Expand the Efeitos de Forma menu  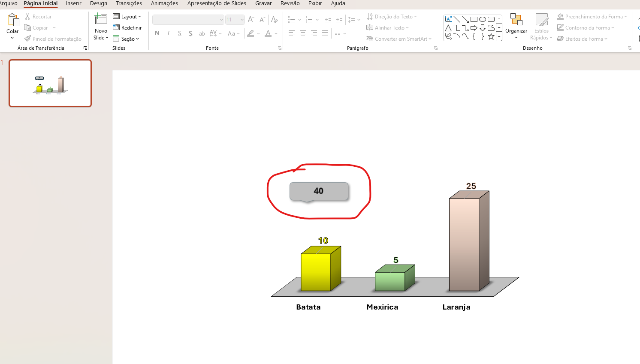[582, 39]
